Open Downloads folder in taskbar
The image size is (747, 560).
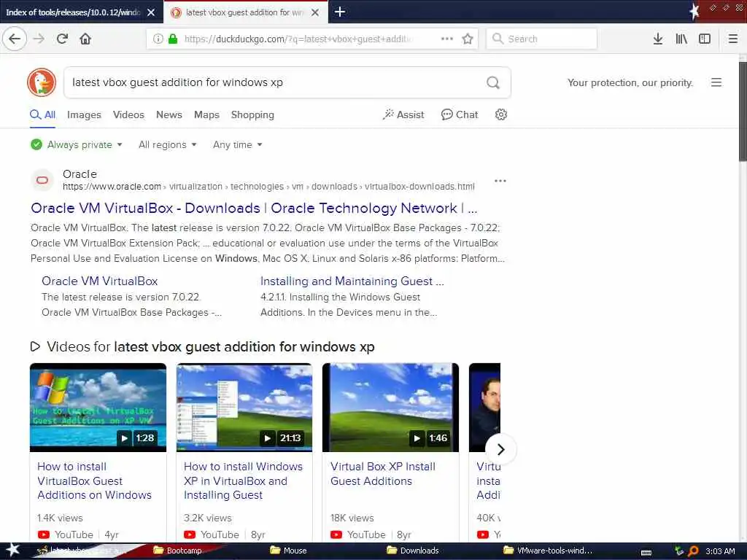413,551
